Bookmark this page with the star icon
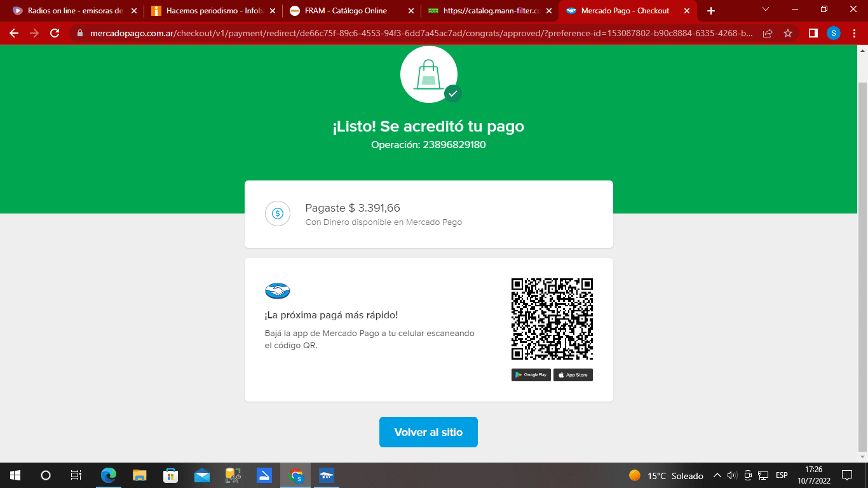 (788, 33)
